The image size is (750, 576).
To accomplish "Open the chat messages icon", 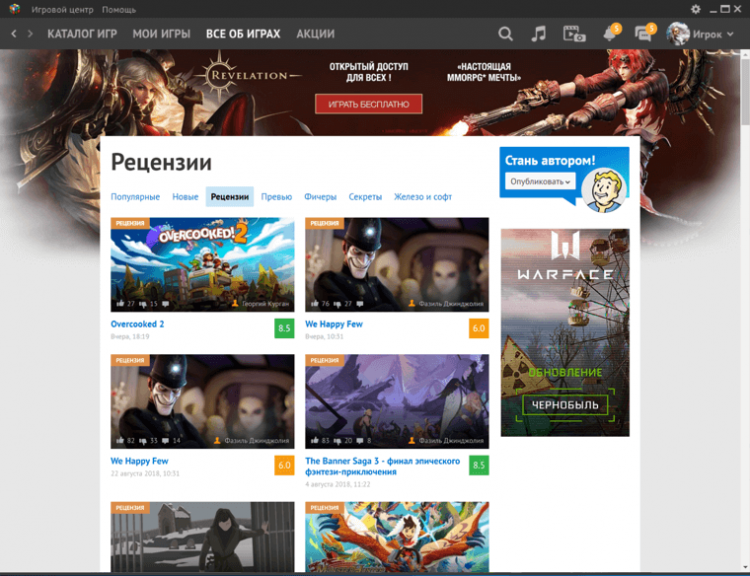I will click(643, 34).
